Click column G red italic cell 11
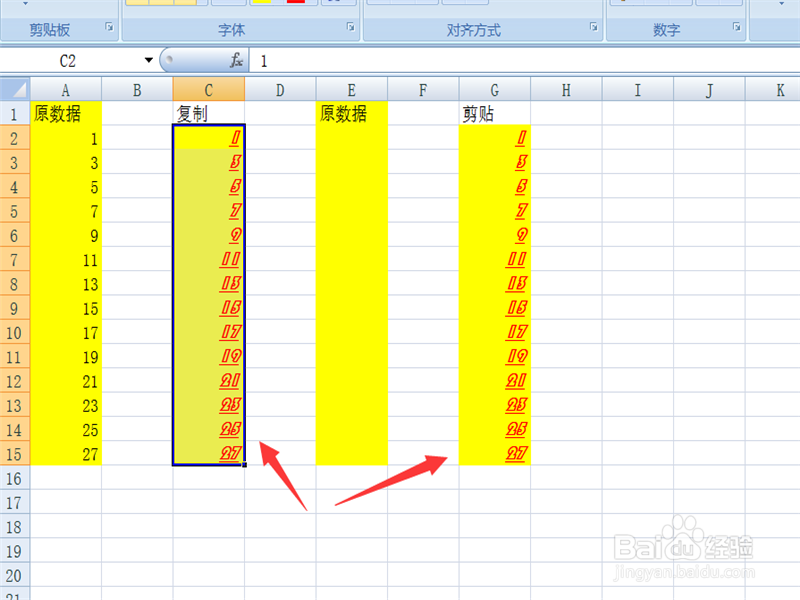The image size is (800, 600). click(x=494, y=259)
